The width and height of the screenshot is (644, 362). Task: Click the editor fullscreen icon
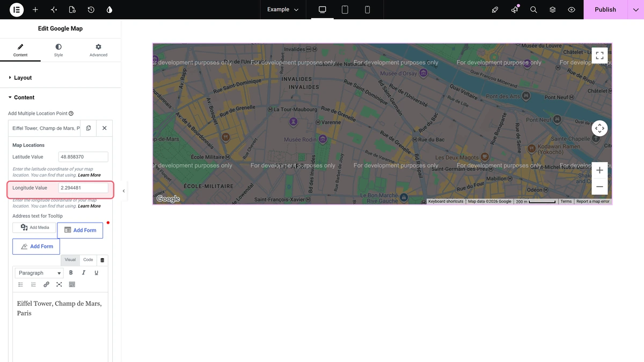pos(59,285)
